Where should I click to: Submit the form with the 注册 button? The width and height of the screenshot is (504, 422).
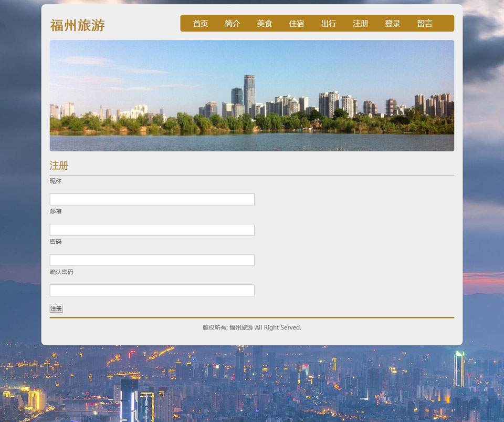pyautogui.click(x=56, y=308)
